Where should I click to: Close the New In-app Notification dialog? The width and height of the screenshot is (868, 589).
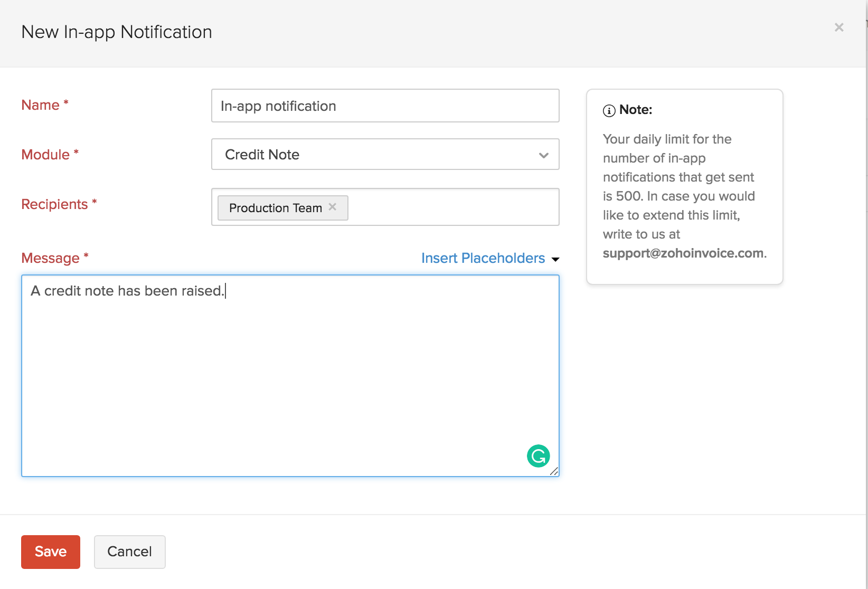point(838,27)
